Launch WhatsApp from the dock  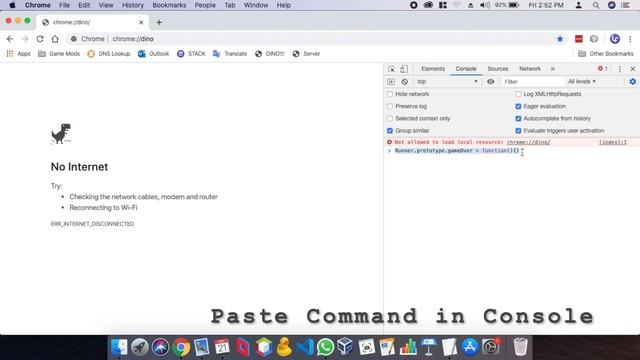(x=325, y=347)
